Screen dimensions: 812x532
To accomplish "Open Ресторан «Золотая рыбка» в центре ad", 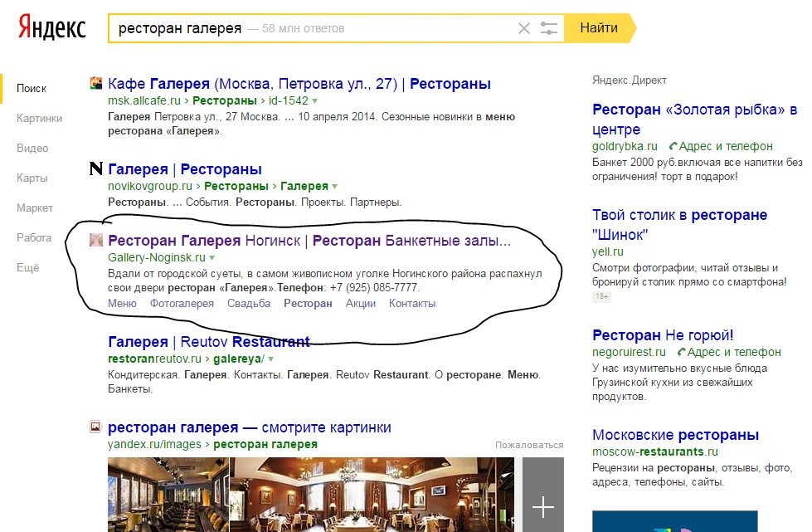I will click(694, 120).
